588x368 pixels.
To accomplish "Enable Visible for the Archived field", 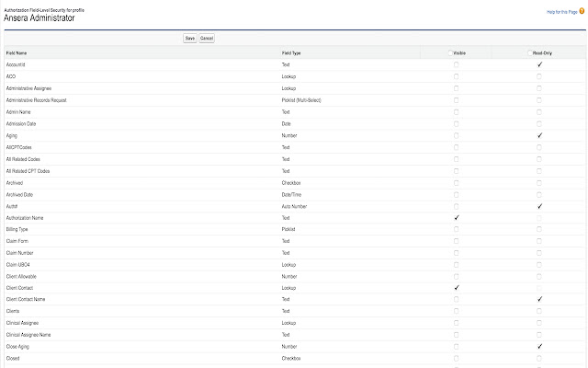I will point(456,183).
